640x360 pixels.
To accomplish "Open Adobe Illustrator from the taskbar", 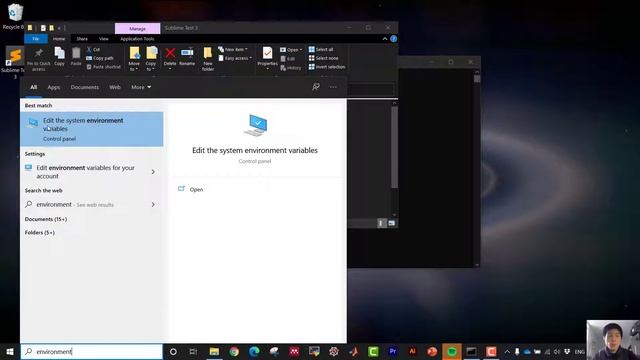I will (412, 351).
